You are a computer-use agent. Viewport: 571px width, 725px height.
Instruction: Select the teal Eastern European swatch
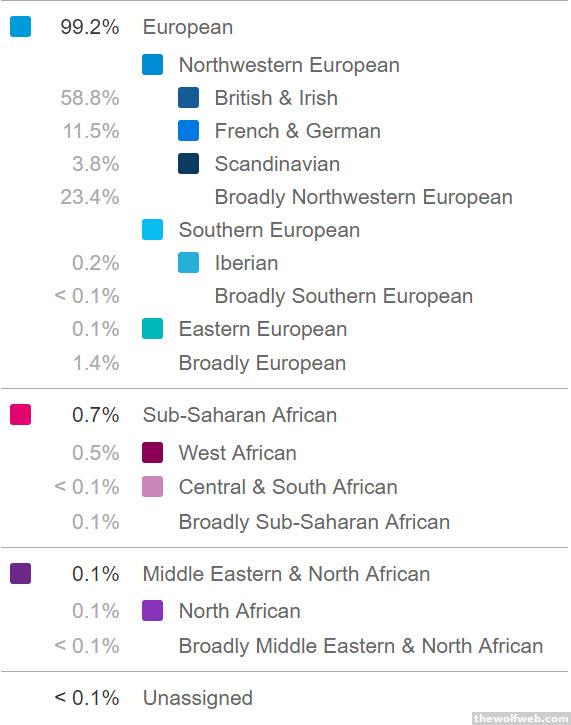point(152,329)
